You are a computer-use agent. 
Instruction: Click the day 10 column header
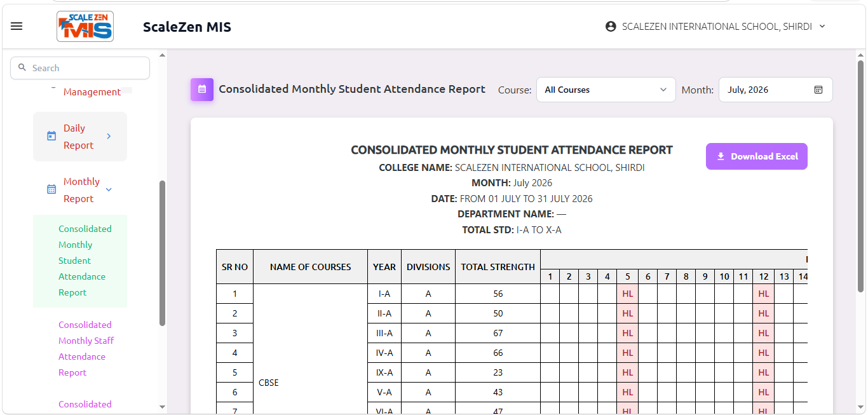724,276
